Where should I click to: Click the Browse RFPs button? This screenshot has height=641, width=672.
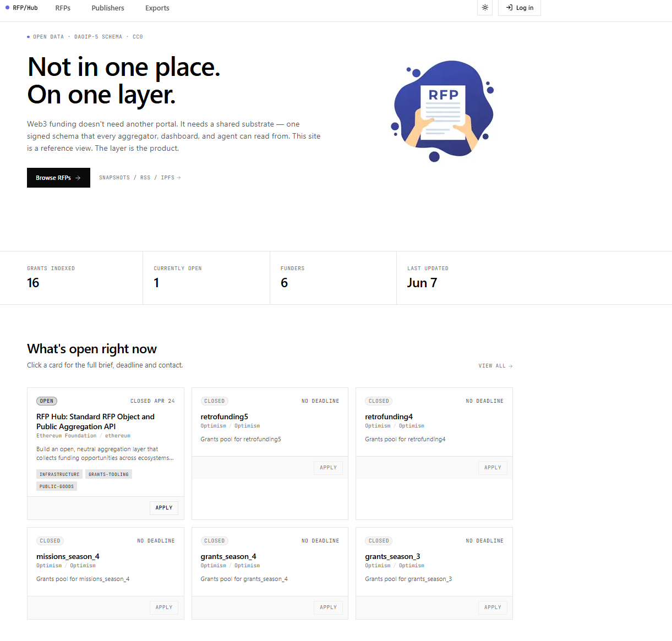coord(58,178)
